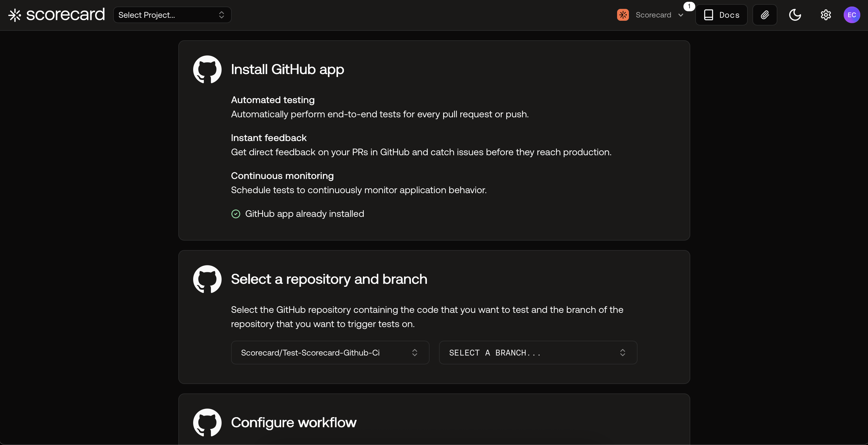
Task: Open the Scorecard/Test-Scorecard-Github-Ci repository dropdown
Action: pyautogui.click(x=330, y=353)
